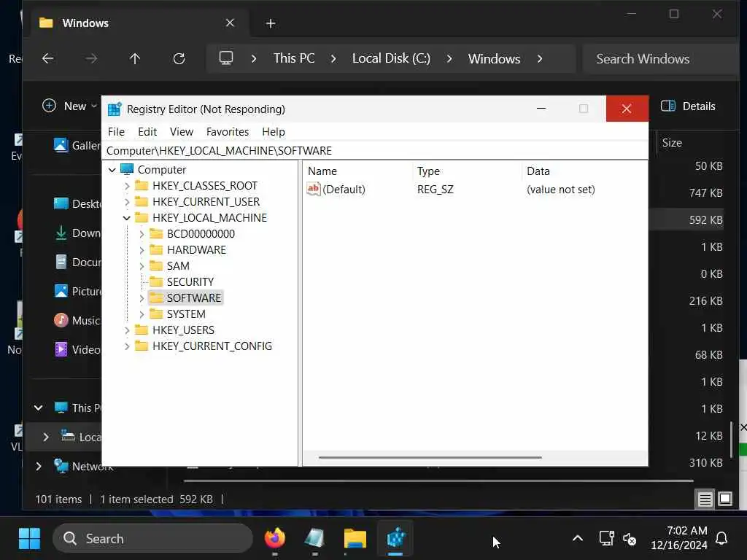Click the Registry Editor address path bar
Image resolution: width=747 pixels, height=560 pixels.
coord(374,150)
